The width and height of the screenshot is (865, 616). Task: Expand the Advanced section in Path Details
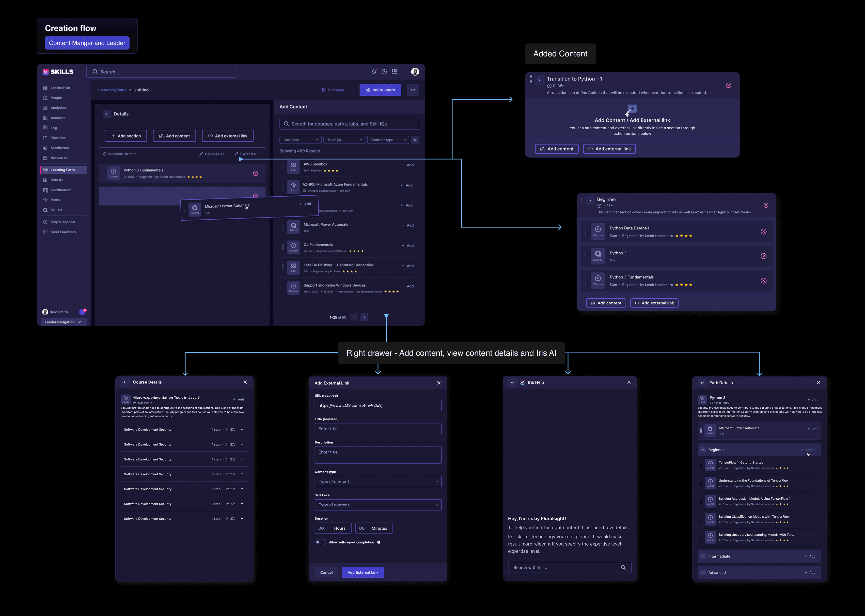[x=703, y=573]
